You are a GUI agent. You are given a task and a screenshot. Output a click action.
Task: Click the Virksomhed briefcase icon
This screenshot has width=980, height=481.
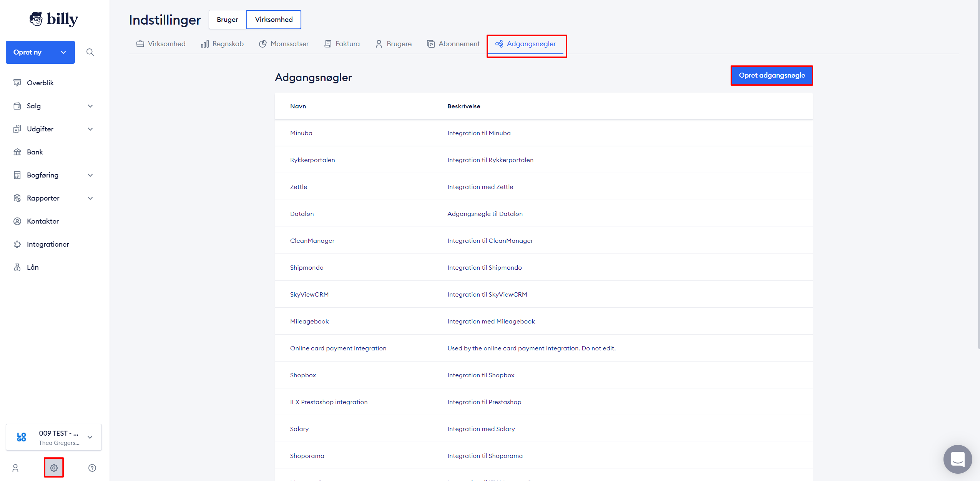[140, 44]
